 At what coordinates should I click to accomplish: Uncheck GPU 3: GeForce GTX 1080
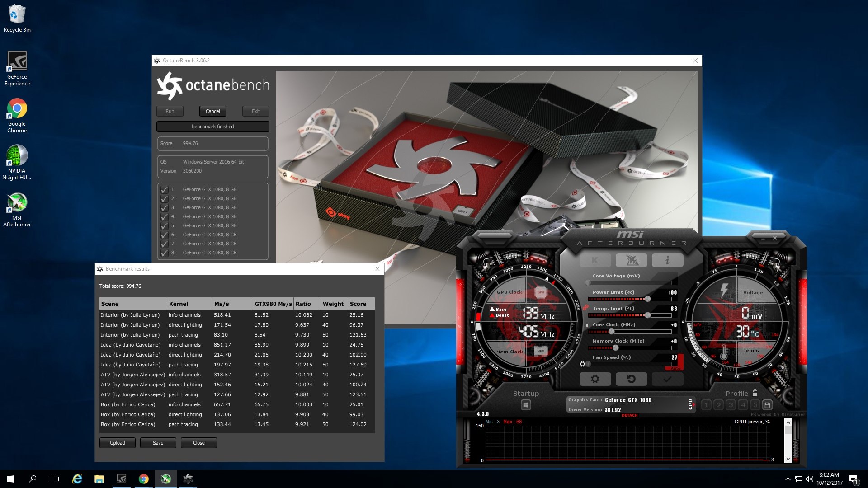coord(164,208)
